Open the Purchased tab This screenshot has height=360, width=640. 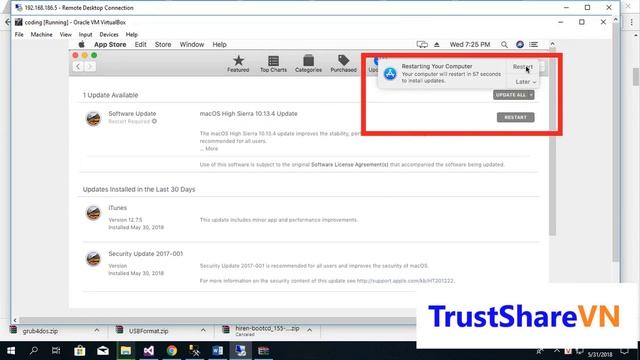coord(343,64)
